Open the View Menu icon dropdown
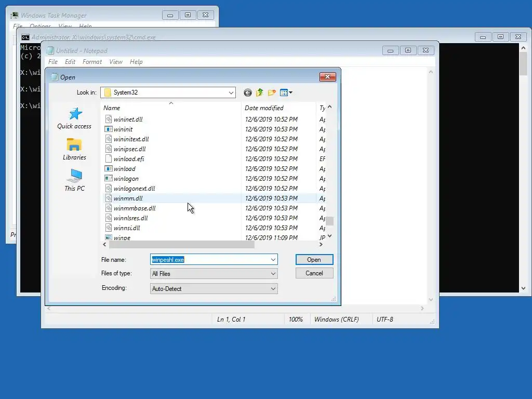 click(286, 92)
